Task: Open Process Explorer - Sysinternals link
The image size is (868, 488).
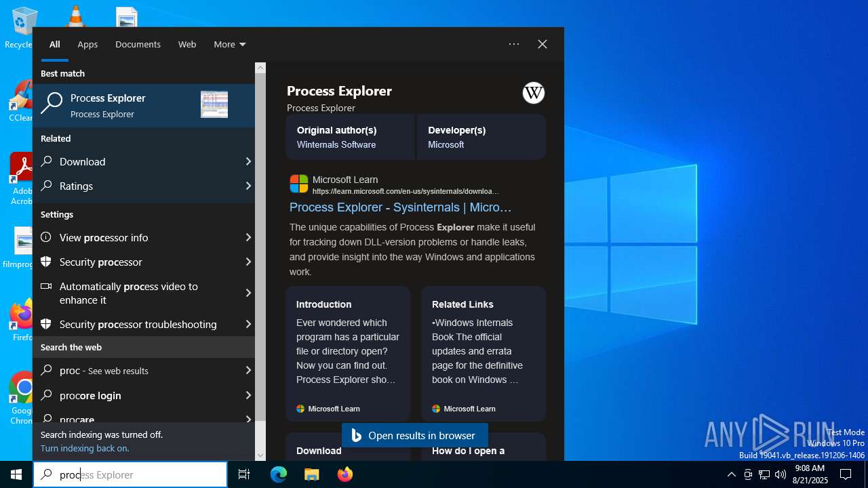Action: coord(400,207)
